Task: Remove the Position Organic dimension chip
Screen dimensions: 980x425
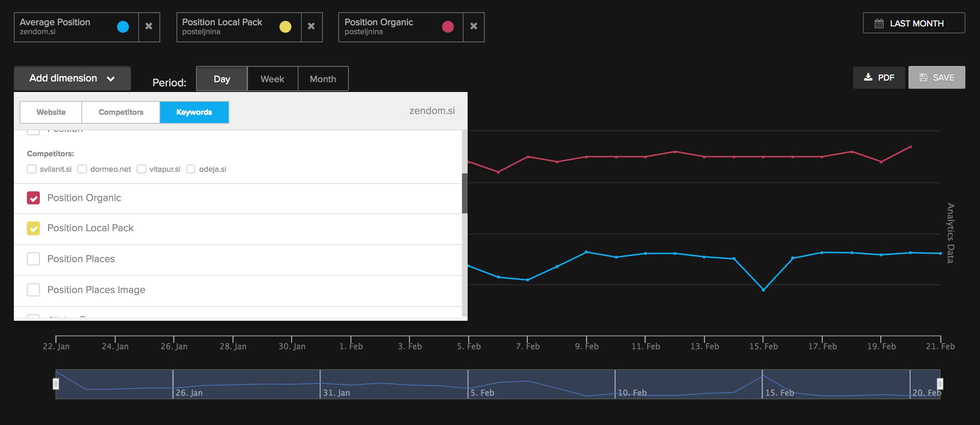Action: [473, 26]
